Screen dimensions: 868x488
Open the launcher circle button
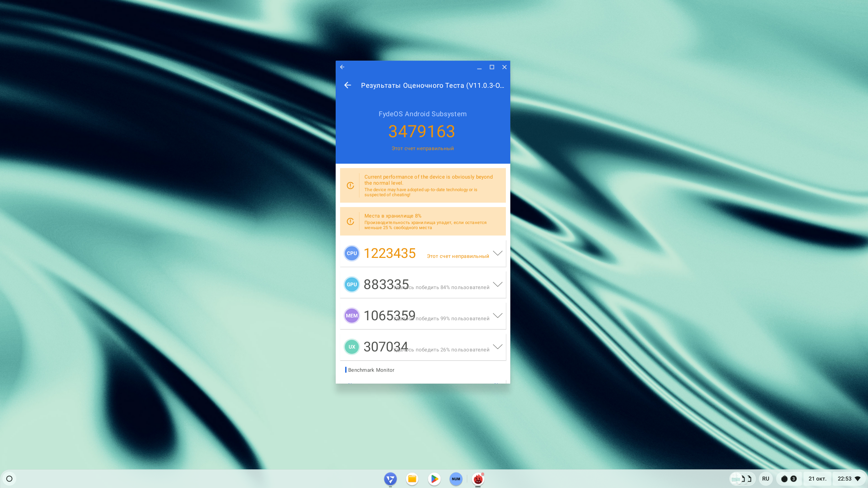coord(9,479)
